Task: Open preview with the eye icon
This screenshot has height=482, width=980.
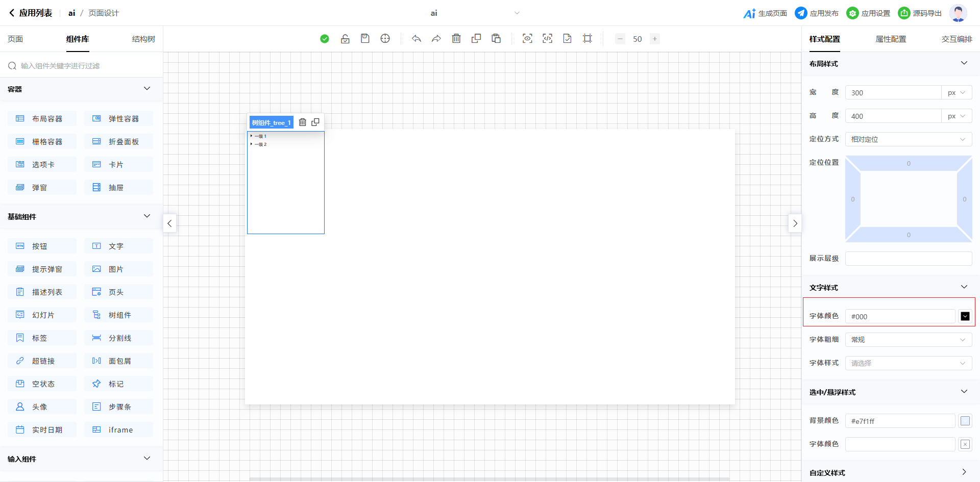Action: [527, 39]
